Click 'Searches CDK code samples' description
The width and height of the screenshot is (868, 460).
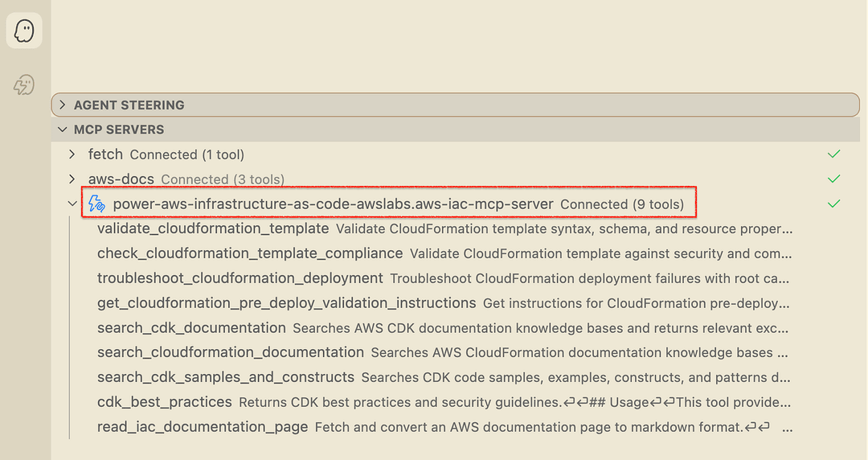point(575,377)
